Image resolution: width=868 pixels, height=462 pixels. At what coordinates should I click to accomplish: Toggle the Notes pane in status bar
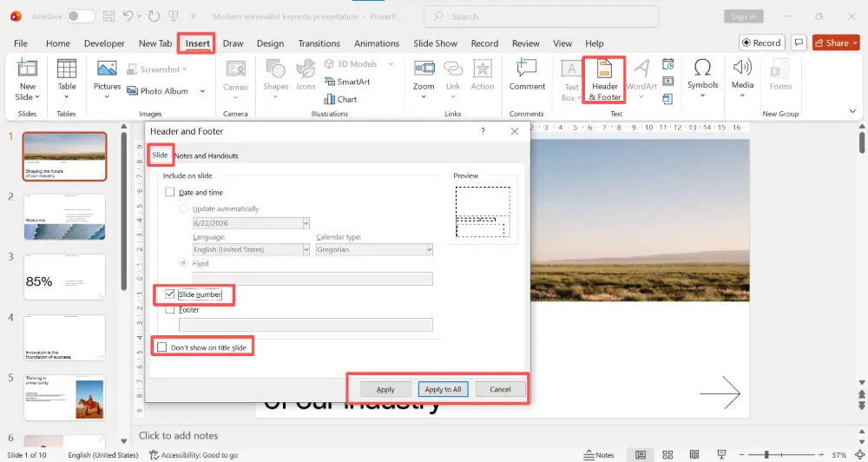point(599,455)
